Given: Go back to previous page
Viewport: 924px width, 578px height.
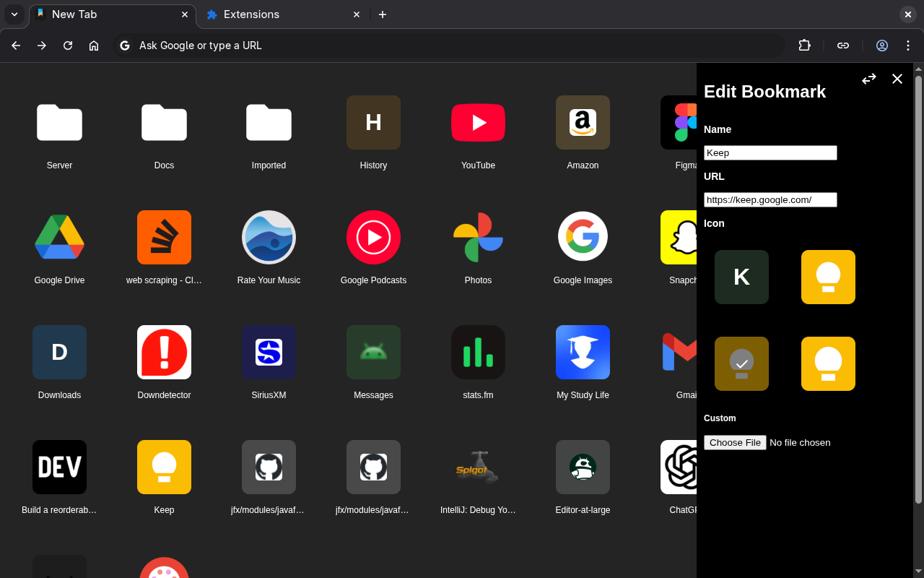Looking at the screenshot, I should pos(16,46).
